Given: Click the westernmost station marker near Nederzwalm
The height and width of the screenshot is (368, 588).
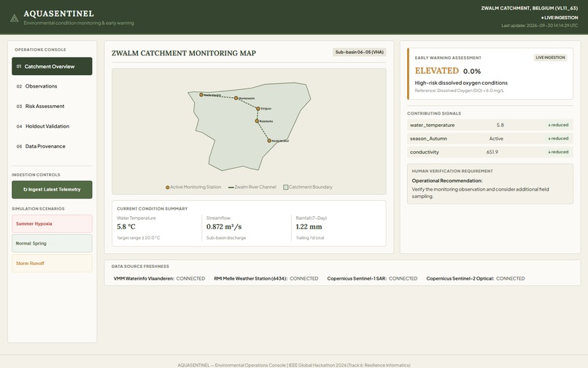Looking at the screenshot, I should coord(201,95).
